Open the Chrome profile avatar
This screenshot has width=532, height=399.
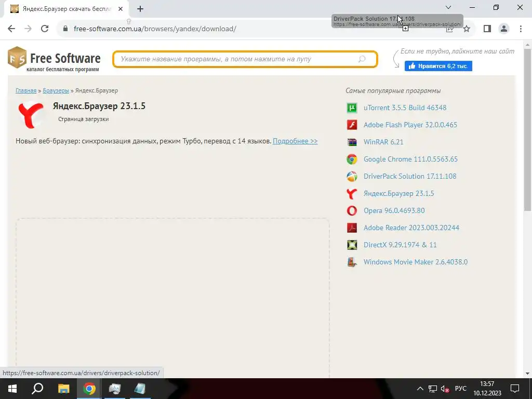click(x=504, y=29)
